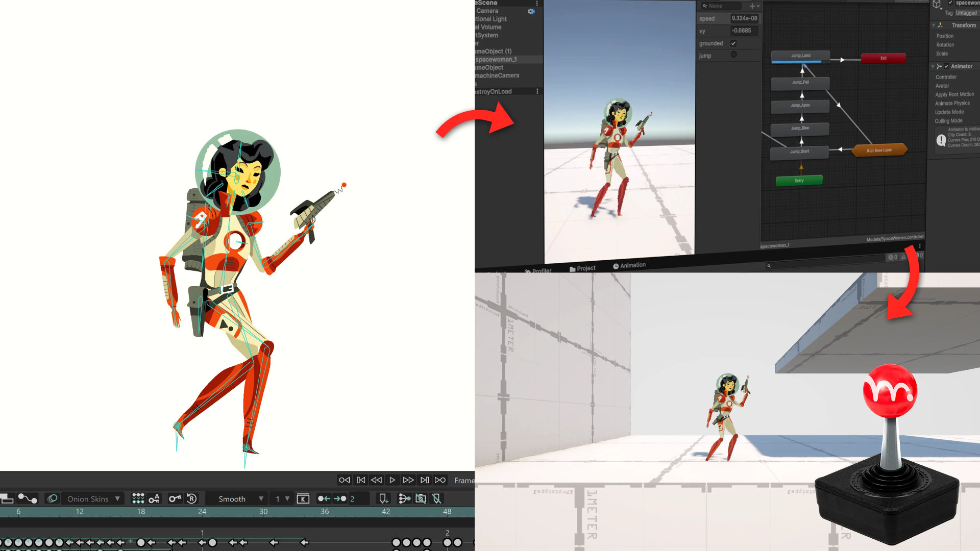The height and width of the screenshot is (551, 980).
Task: Switch to the Project tab
Action: 582,268
